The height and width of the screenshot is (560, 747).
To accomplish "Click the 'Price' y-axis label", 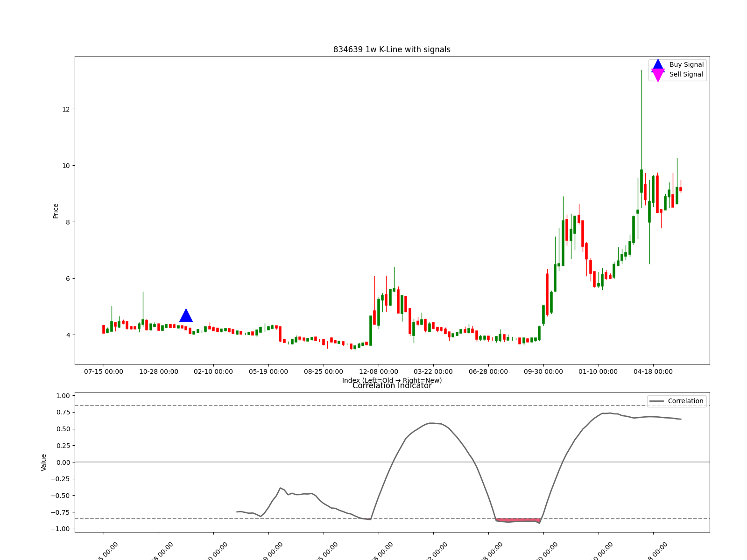I will point(56,210).
